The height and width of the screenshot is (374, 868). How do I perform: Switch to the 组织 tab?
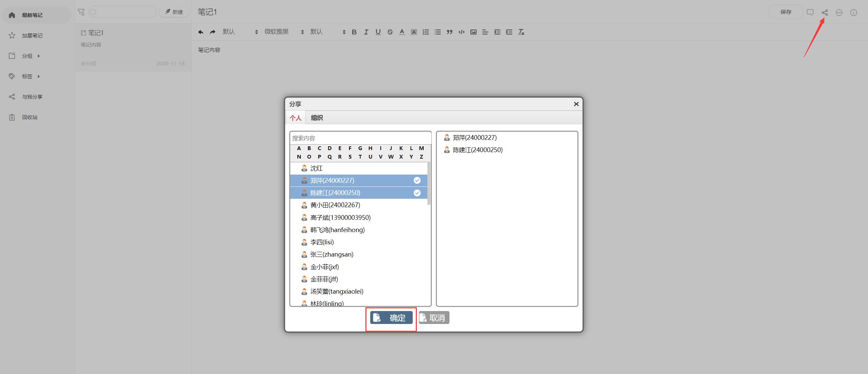[x=316, y=118]
